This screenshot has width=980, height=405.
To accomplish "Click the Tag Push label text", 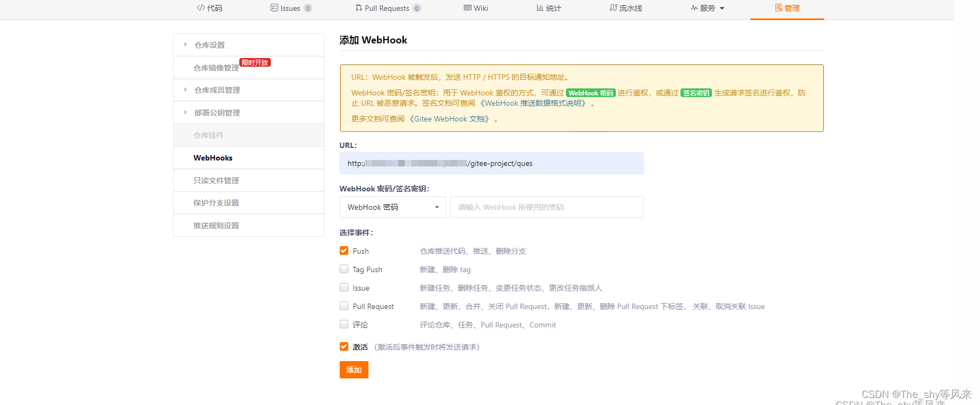I will [x=367, y=269].
